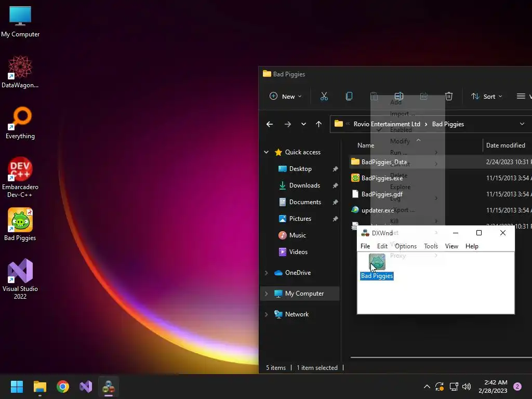Open DXWnd File menu

click(x=365, y=246)
